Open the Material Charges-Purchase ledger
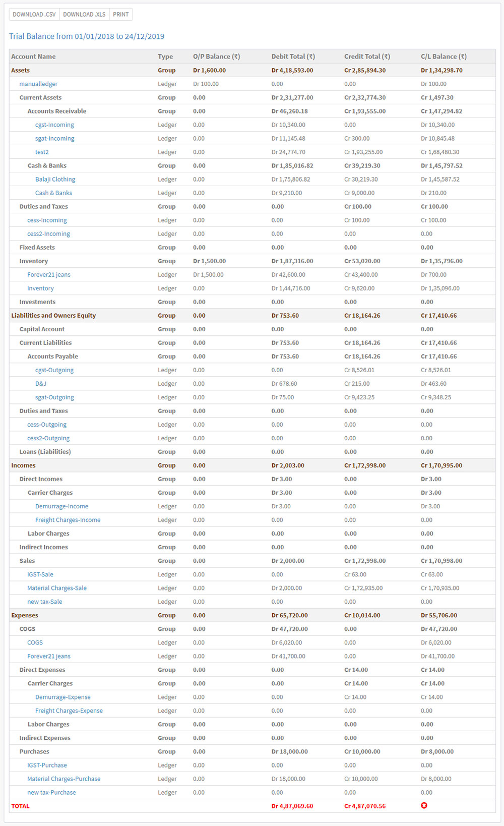The height and width of the screenshot is (826, 504). (x=64, y=779)
